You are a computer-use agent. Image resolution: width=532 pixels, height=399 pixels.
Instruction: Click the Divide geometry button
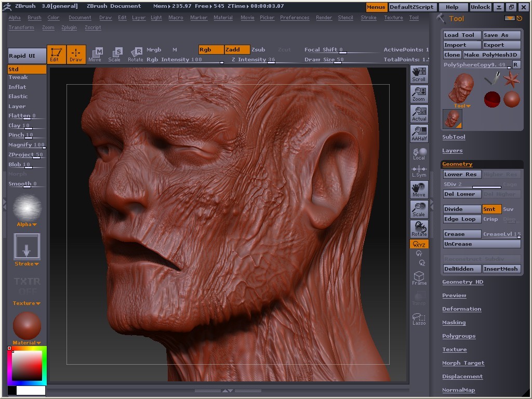point(462,209)
